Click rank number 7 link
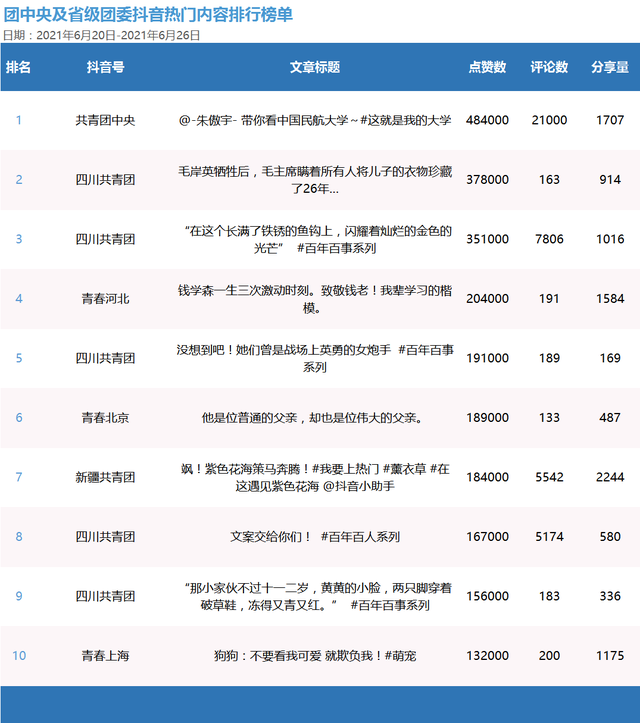 pyautogui.click(x=18, y=477)
